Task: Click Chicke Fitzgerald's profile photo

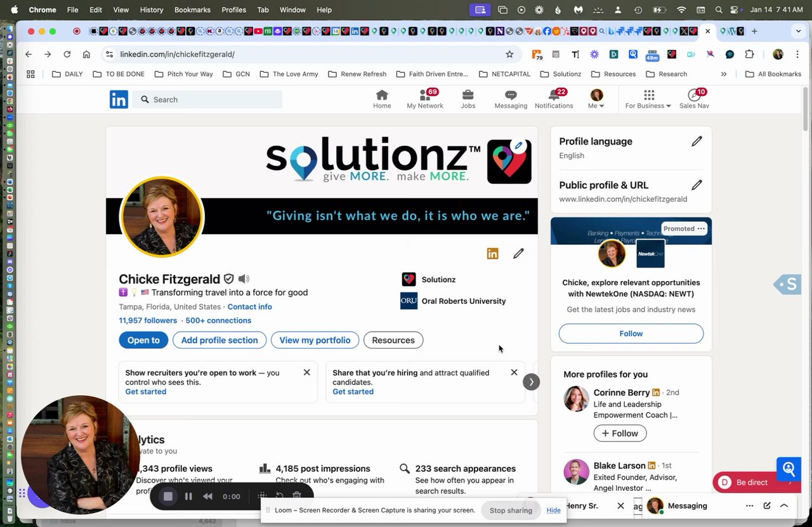Action: [162, 217]
